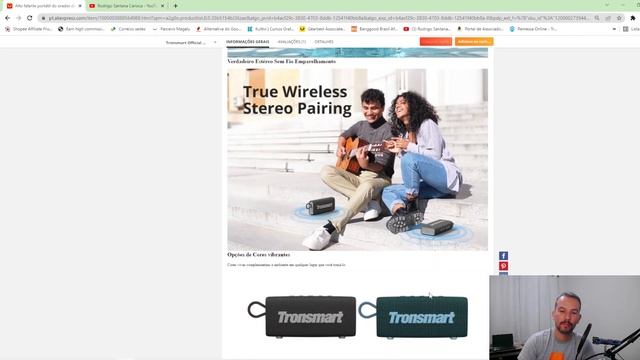Open the Parceiro Magalu bookmark

[171, 29]
